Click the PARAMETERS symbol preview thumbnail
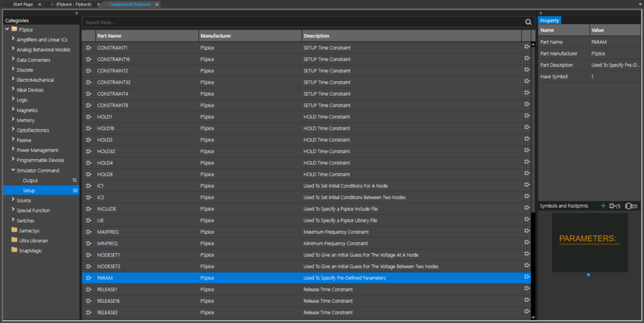 tap(589, 242)
